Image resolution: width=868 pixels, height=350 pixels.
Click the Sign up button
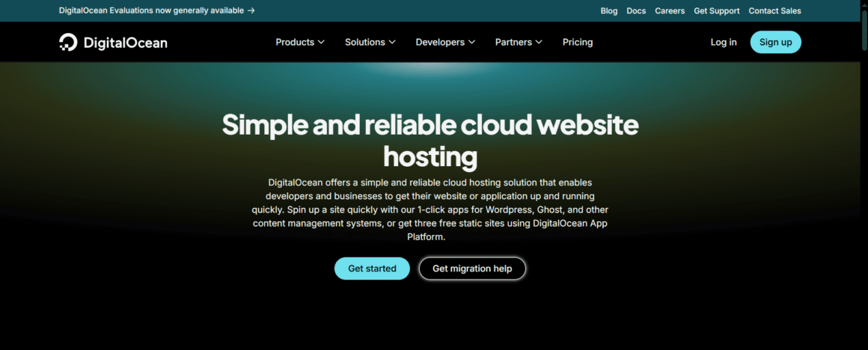pyautogui.click(x=775, y=42)
